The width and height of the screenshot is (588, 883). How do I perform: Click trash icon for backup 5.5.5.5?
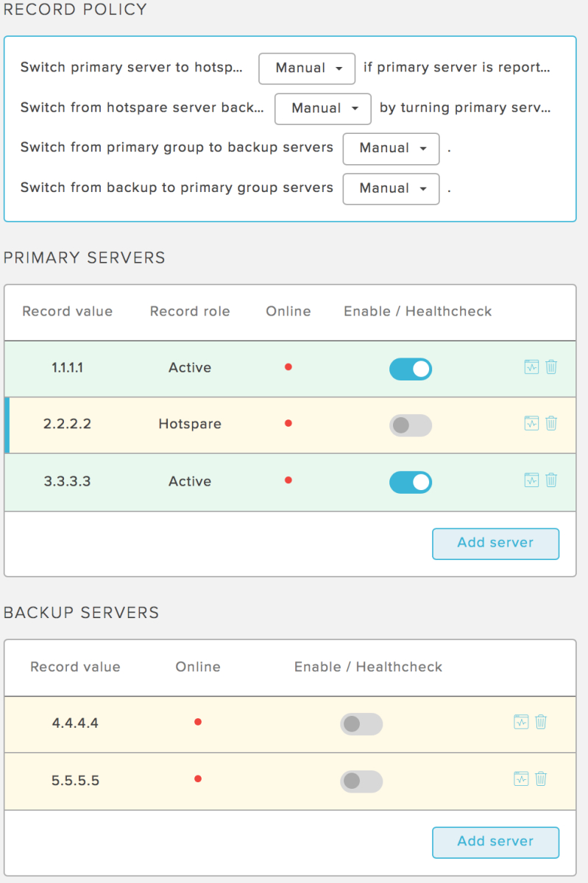[541, 779]
